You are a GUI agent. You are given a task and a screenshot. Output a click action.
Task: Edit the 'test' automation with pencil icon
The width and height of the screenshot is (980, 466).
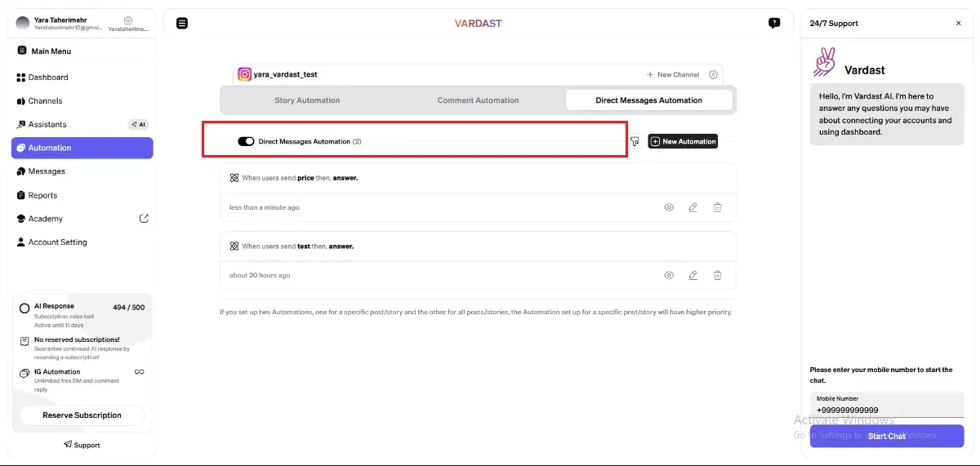(693, 275)
